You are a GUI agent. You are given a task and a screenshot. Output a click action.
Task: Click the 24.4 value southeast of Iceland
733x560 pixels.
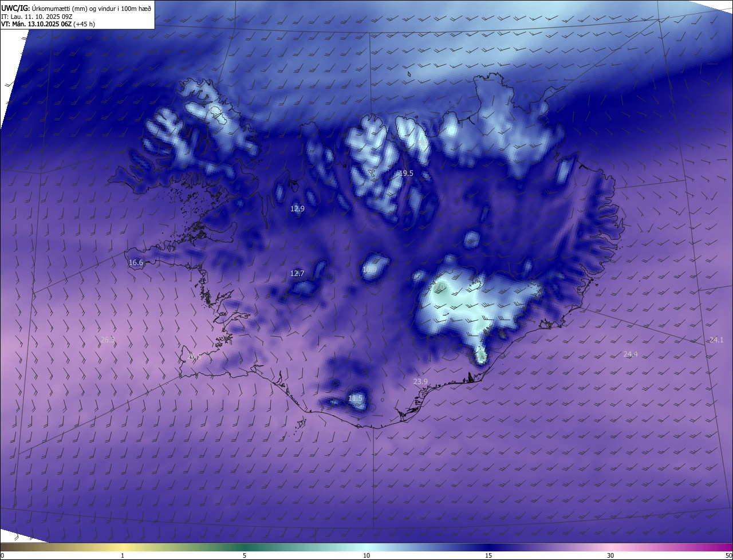(x=630, y=354)
